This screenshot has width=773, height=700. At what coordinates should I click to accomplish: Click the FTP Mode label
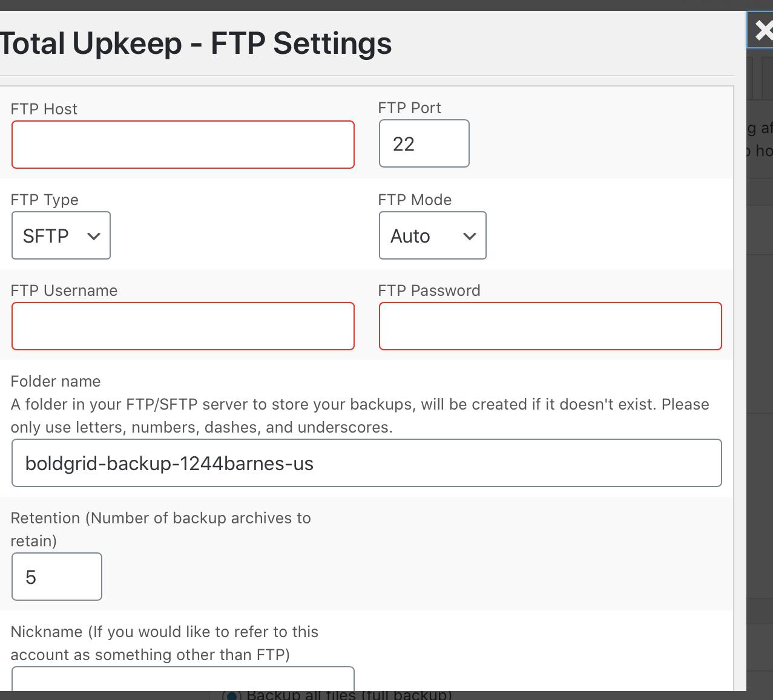coord(414,200)
